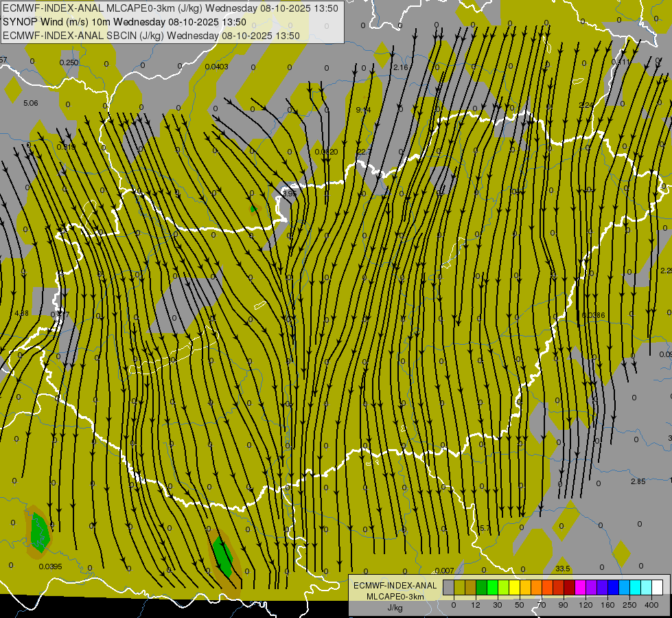Click the legend title ECMWF-INDEX-ANAL MLCAPE0-3km

[395, 591]
